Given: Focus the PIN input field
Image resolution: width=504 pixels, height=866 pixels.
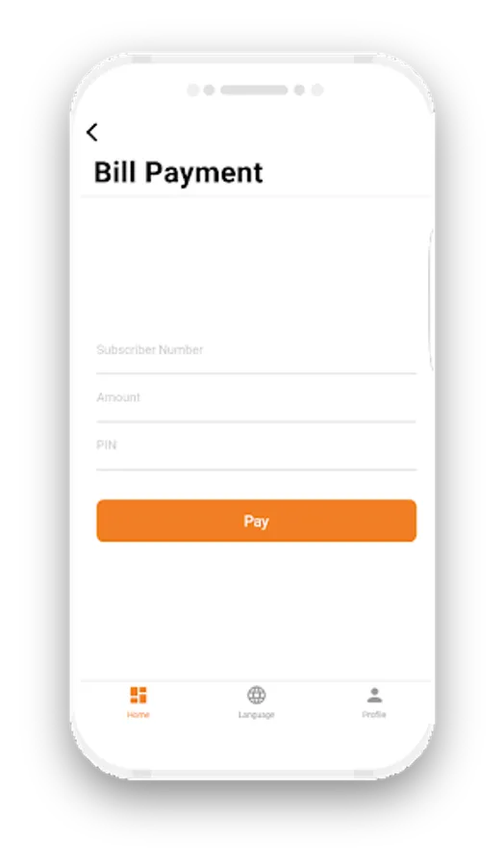Looking at the screenshot, I should pos(256,446).
